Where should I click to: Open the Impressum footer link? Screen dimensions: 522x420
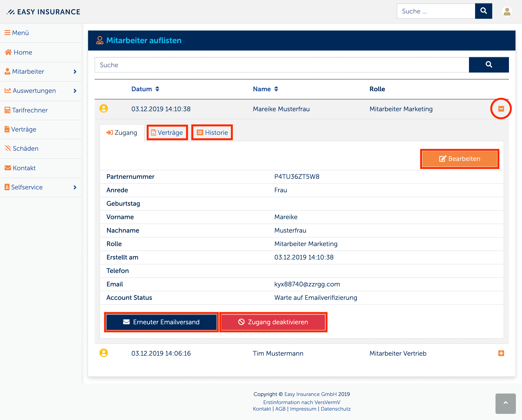[x=303, y=409]
